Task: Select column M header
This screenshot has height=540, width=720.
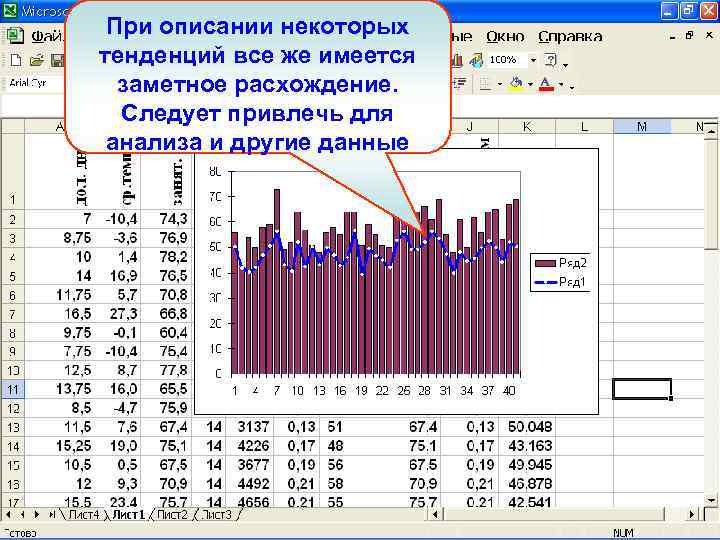Action: pos(642,126)
